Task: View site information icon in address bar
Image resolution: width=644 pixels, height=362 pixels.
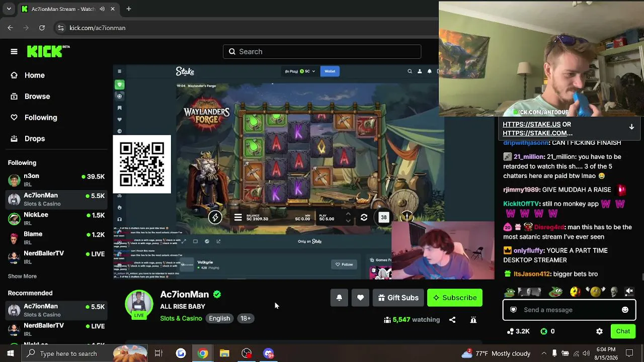Action: [61, 28]
